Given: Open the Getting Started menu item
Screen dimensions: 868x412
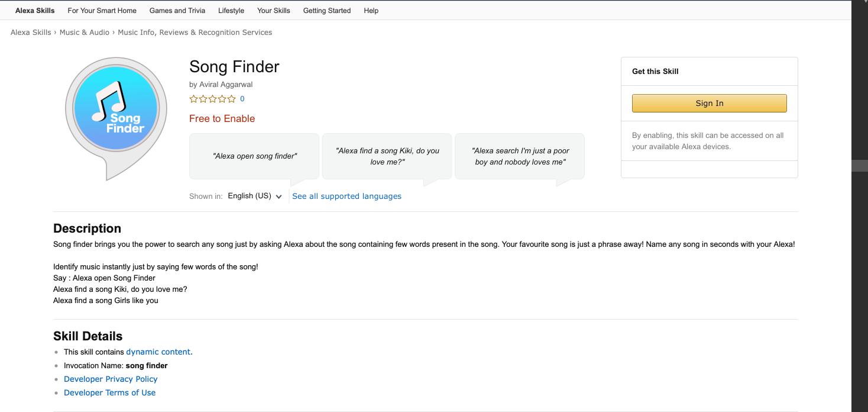Looking at the screenshot, I should tap(326, 10).
